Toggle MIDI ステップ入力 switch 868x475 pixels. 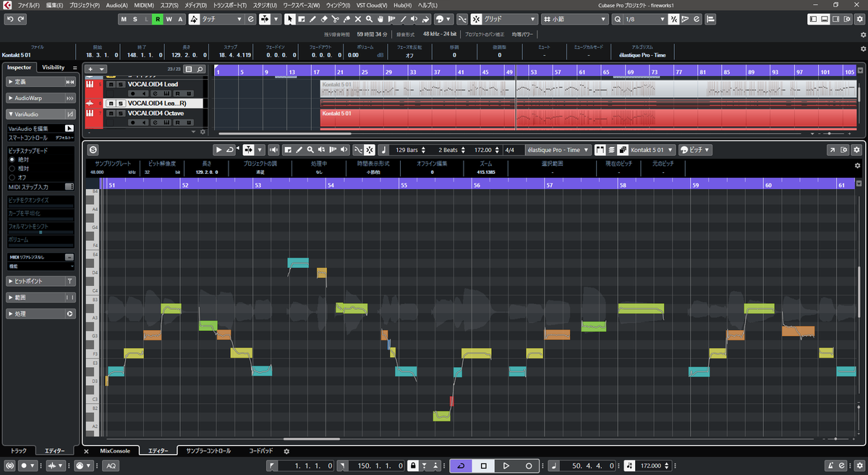pyautogui.click(x=69, y=187)
